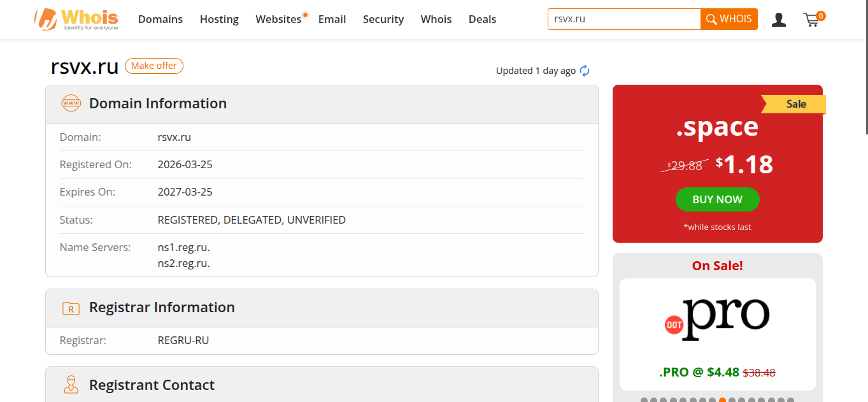Open the Websites menu
This screenshot has height=402, width=868.
278,19
